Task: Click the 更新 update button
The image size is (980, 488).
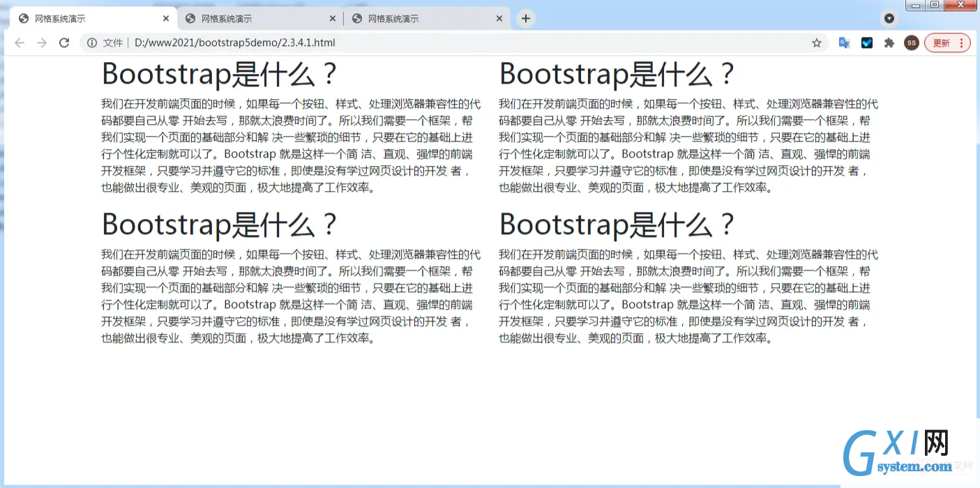Action: tap(941, 43)
